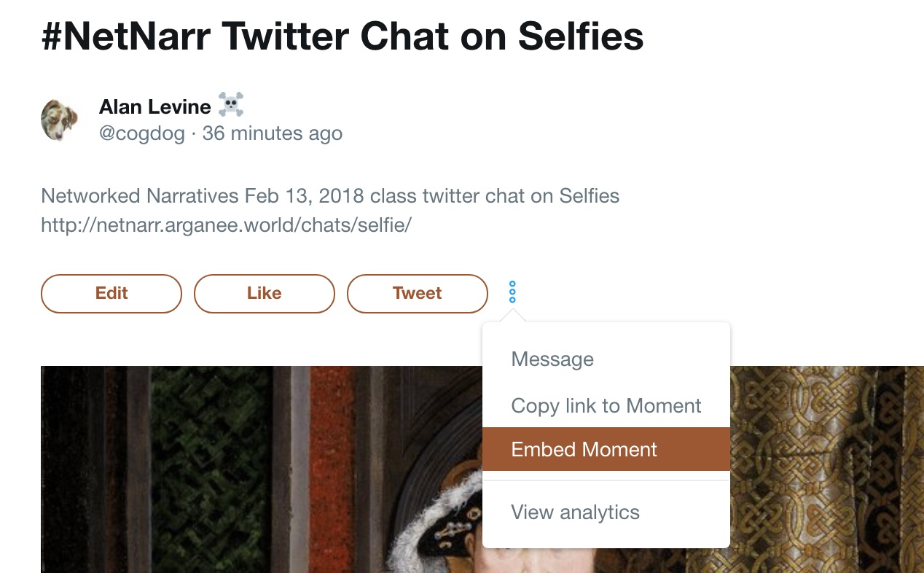Like this Twitter Moment
This screenshot has width=924, height=573.
tap(264, 293)
